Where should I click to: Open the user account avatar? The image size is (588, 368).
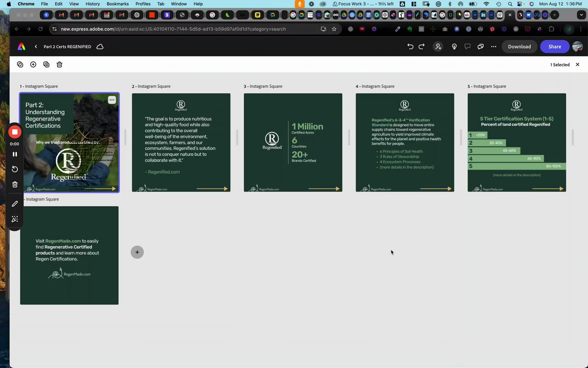[577, 46]
